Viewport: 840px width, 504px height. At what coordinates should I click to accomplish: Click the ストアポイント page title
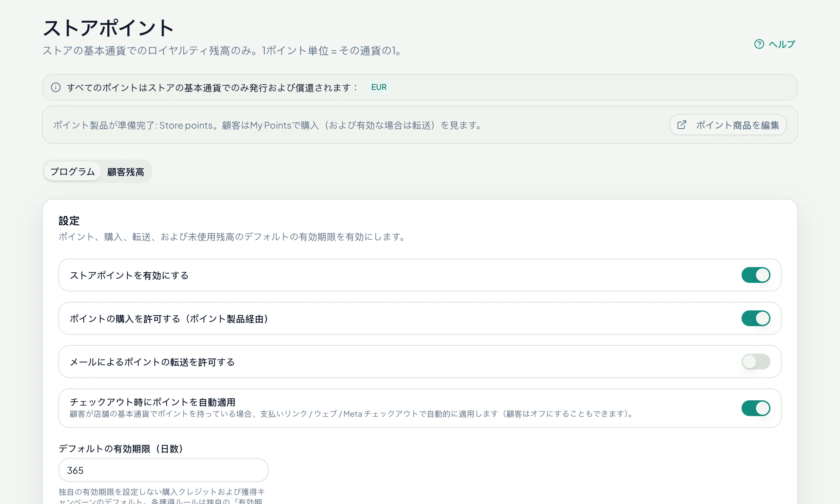coord(108,28)
